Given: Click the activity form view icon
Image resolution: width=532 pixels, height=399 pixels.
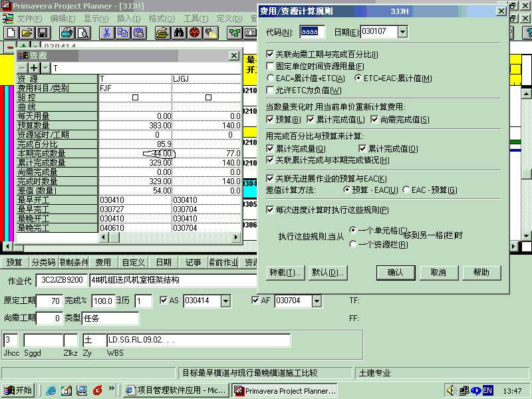Looking at the screenshot, I should click(251, 33).
